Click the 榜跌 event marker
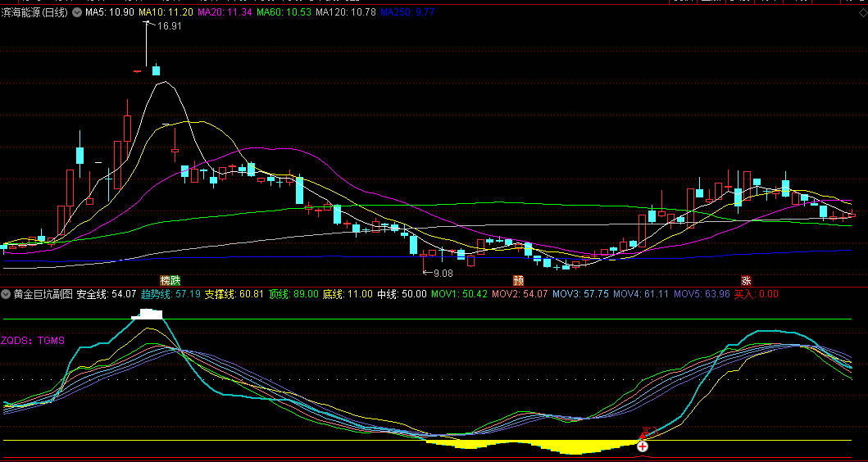Viewport: 868px width, 462px height. click(170, 280)
